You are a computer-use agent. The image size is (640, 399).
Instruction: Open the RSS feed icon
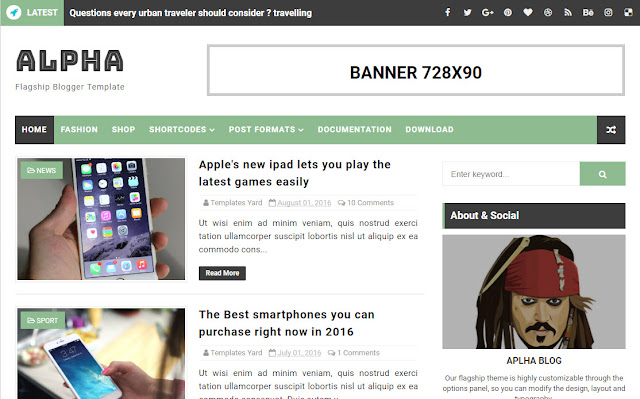point(568,12)
